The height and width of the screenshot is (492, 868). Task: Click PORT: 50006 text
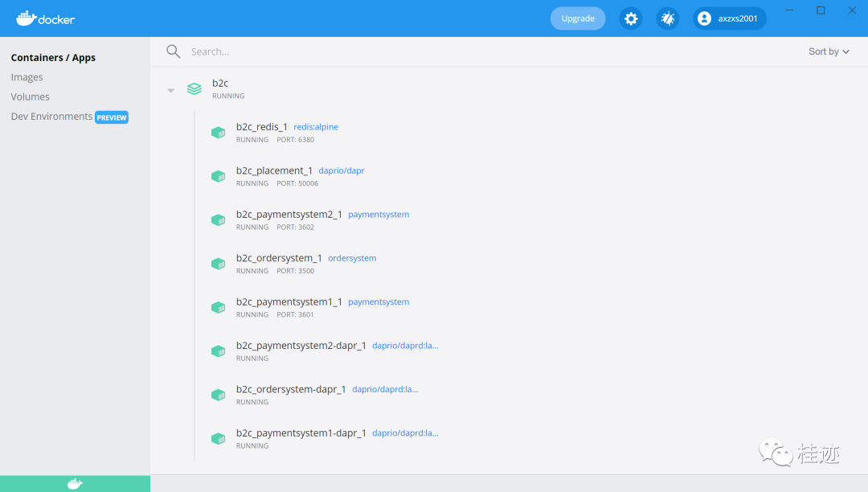(x=297, y=183)
